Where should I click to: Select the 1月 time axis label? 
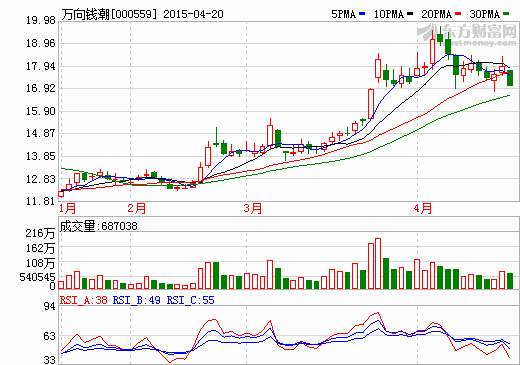point(68,209)
